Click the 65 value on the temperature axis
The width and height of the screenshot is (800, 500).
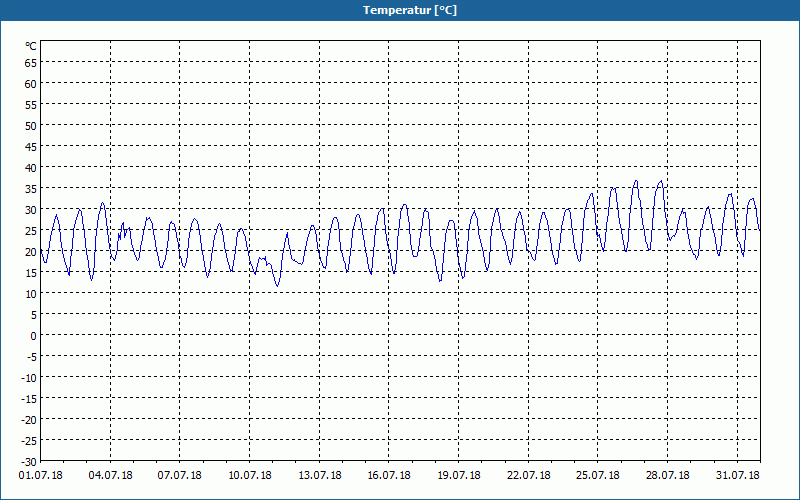tap(30, 62)
